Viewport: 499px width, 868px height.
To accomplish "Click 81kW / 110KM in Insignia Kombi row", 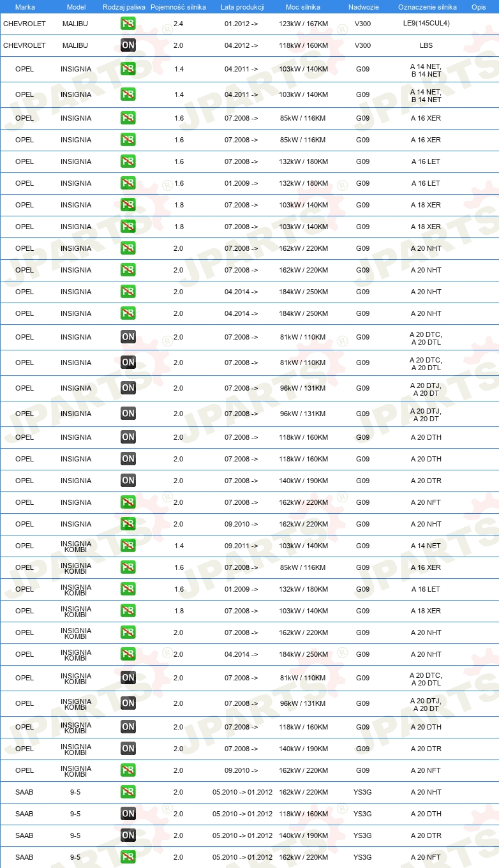I will coord(303,678).
